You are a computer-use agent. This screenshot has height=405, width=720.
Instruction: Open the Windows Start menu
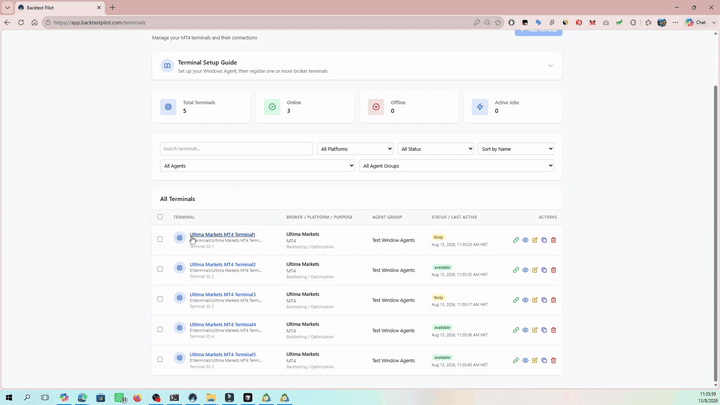pos(9,398)
